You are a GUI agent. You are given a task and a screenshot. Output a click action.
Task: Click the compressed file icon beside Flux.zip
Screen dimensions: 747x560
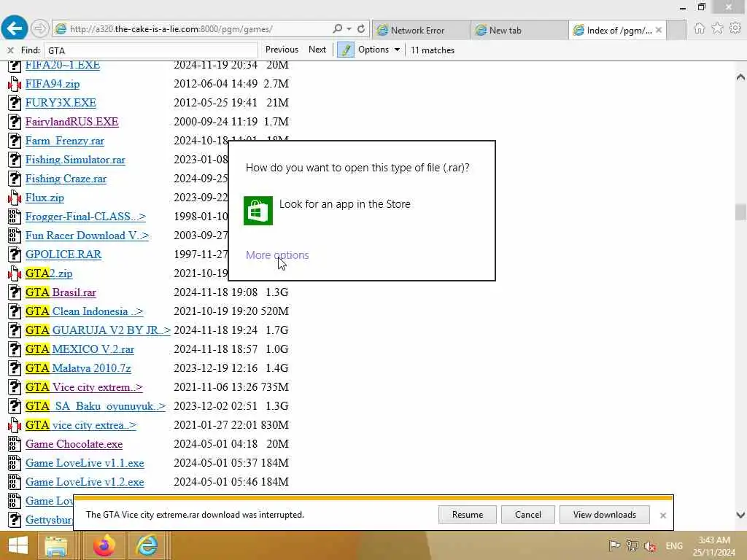(x=15, y=198)
